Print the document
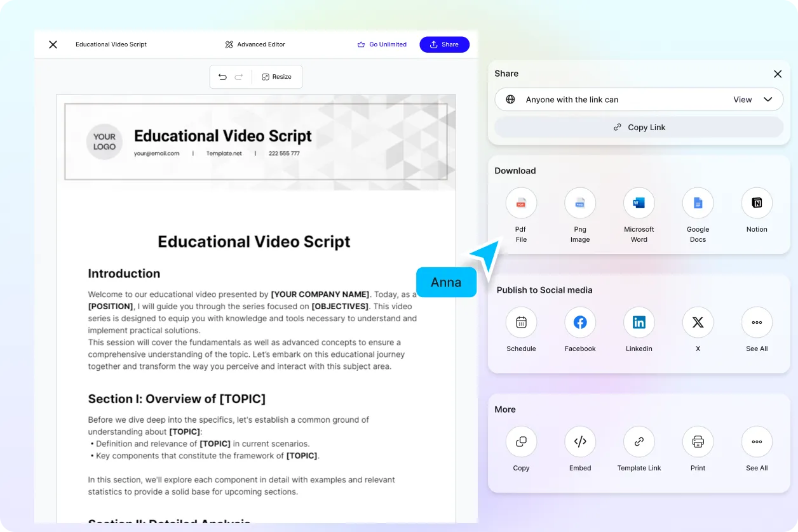The image size is (798, 532). [698, 442]
